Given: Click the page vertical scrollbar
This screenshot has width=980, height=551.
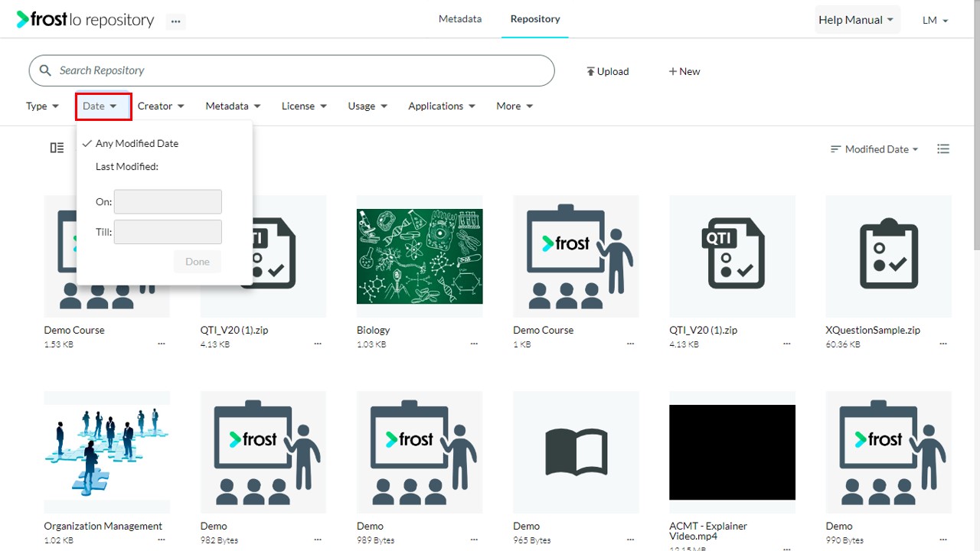Looking at the screenshot, I should click(x=975, y=127).
